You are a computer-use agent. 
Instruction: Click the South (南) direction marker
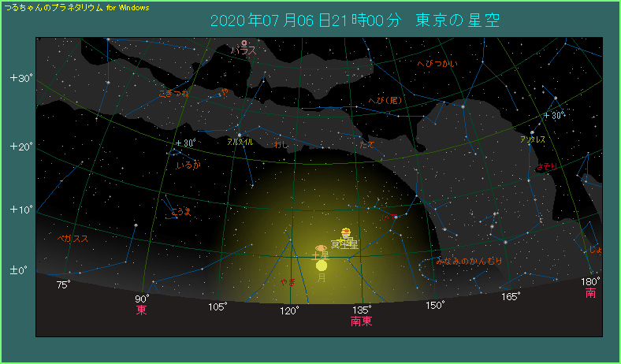coord(591,293)
